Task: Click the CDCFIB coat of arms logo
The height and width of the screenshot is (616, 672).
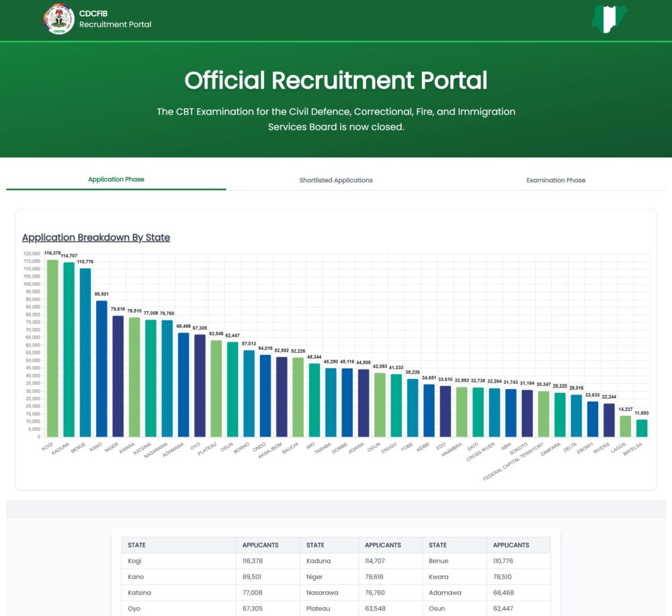Action: 58,19
